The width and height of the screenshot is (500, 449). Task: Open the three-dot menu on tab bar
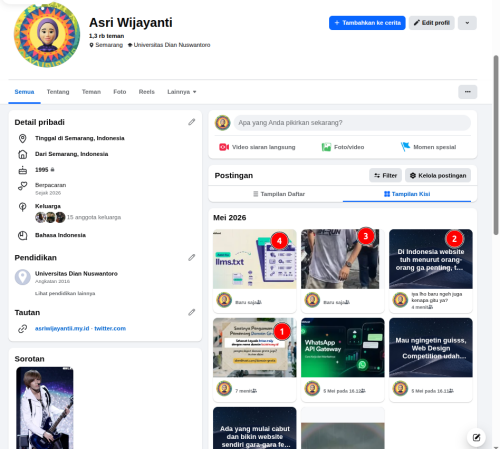point(468,92)
